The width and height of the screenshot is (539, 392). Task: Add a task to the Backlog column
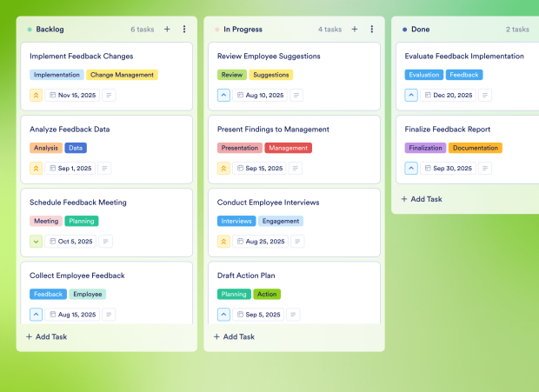(x=47, y=336)
